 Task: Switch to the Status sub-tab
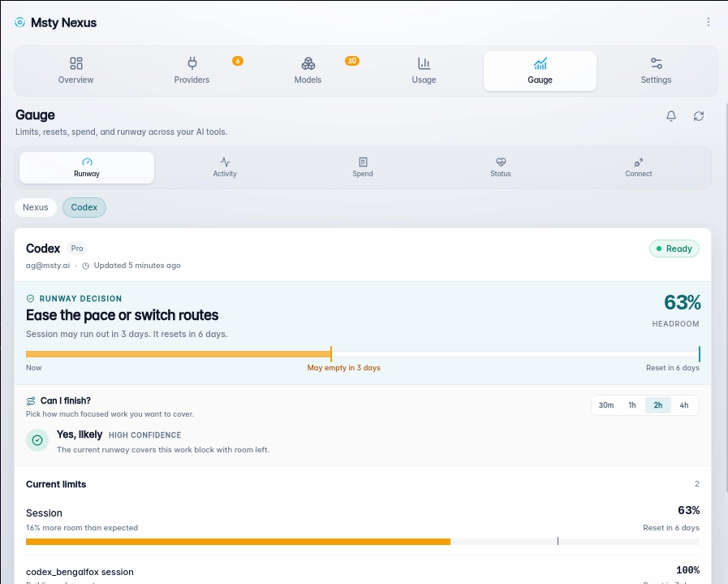(x=501, y=167)
